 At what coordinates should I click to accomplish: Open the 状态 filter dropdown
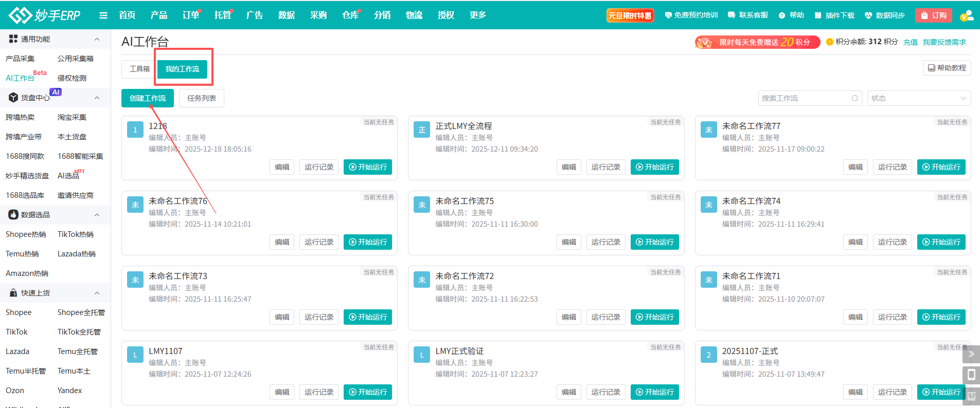click(919, 98)
